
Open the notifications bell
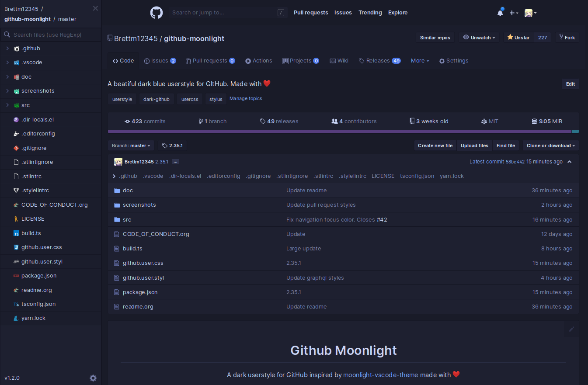click(x=500, y=13)
